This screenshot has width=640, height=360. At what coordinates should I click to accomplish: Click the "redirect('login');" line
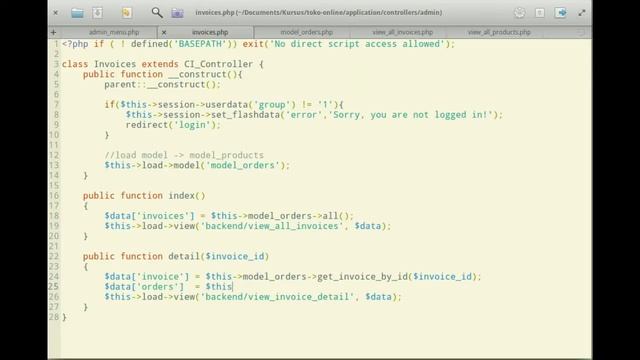pos(173,125)
